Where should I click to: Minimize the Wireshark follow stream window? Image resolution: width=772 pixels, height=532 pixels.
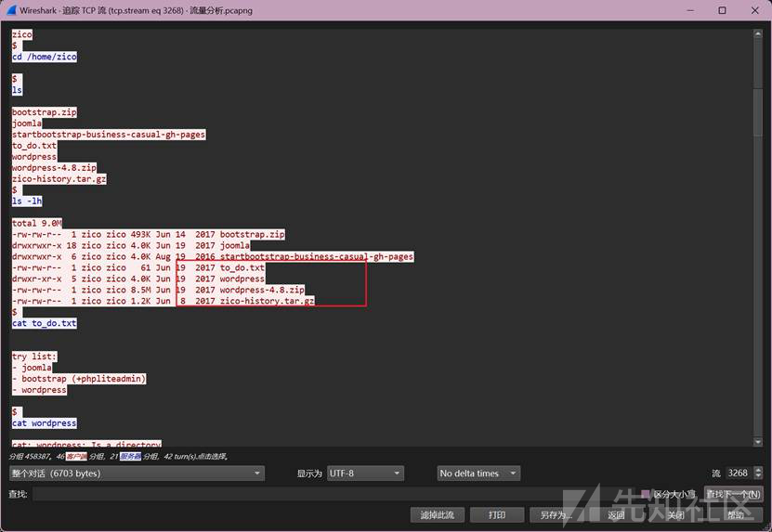(x=690, y=10)
